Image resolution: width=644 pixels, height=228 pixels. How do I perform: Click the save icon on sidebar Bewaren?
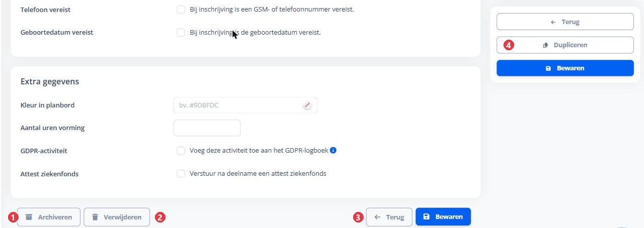pyautogui.click(x=548, y=68)
